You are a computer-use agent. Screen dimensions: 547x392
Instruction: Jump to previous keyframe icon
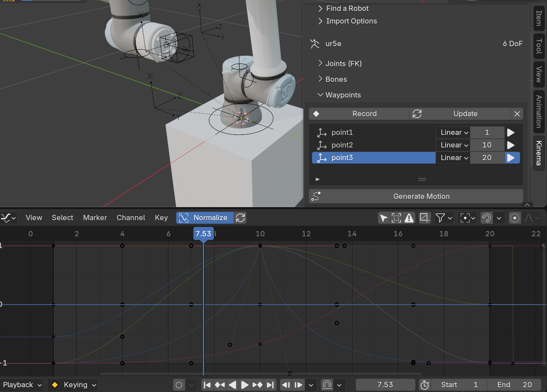tap(220, 385)
